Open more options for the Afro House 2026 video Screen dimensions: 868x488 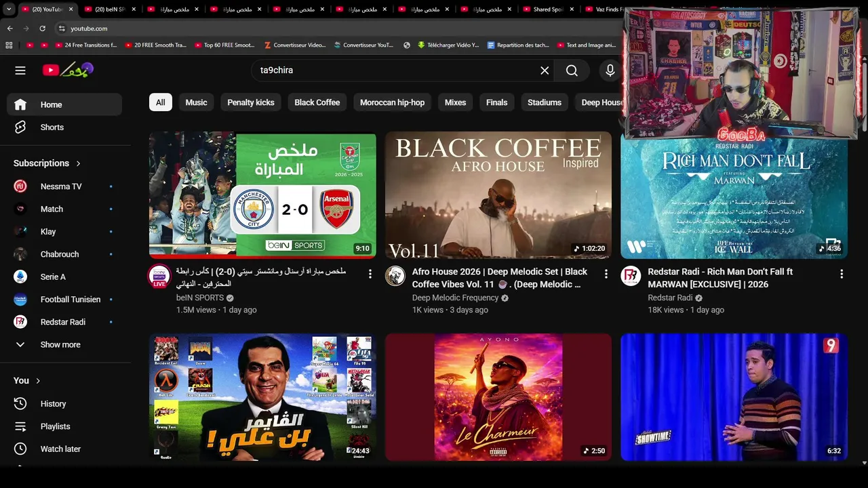point(606,274)
